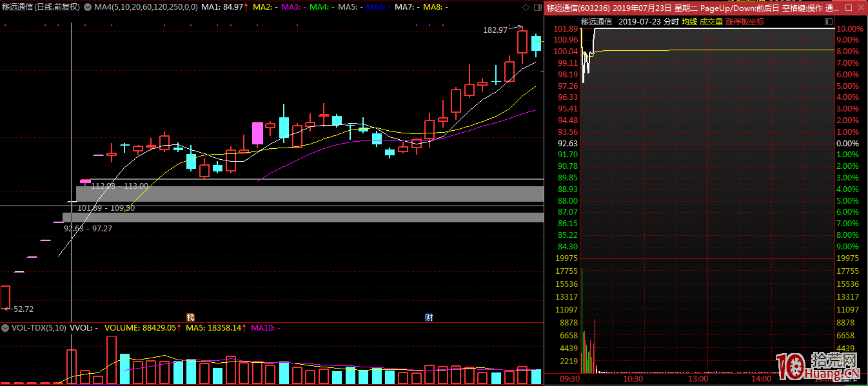Click the blue MA6 label
The image size is (868, 386).
[x=378, y=7]
